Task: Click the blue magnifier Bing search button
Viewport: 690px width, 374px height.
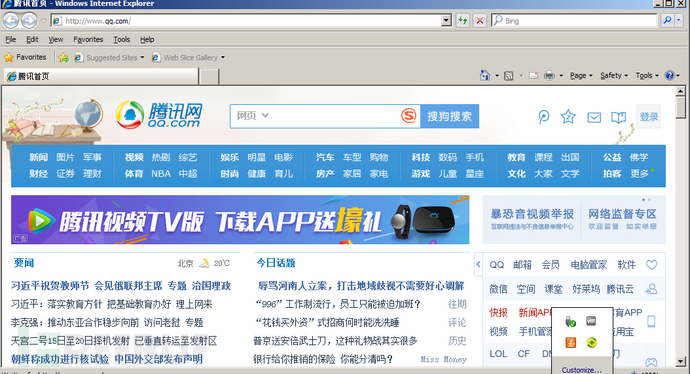Action: coord(668,20)
